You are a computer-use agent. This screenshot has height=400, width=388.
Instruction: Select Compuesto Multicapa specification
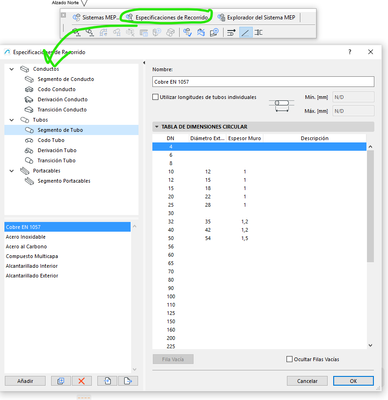32,256
